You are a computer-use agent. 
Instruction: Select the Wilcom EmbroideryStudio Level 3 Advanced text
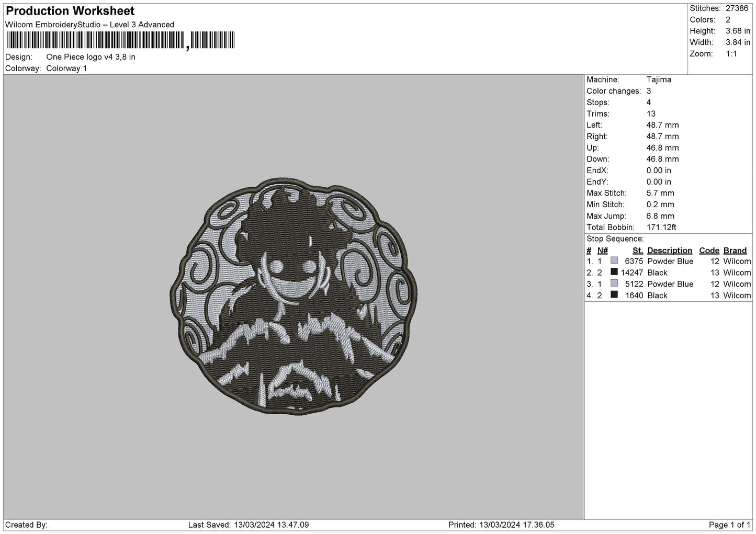tap(89, 25)
